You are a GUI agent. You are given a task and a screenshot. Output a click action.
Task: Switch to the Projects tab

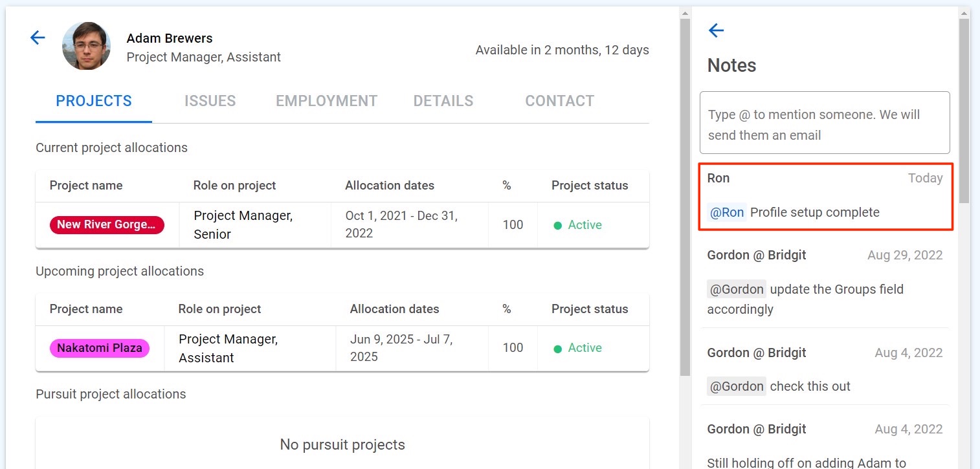click(x=94, y=102)
